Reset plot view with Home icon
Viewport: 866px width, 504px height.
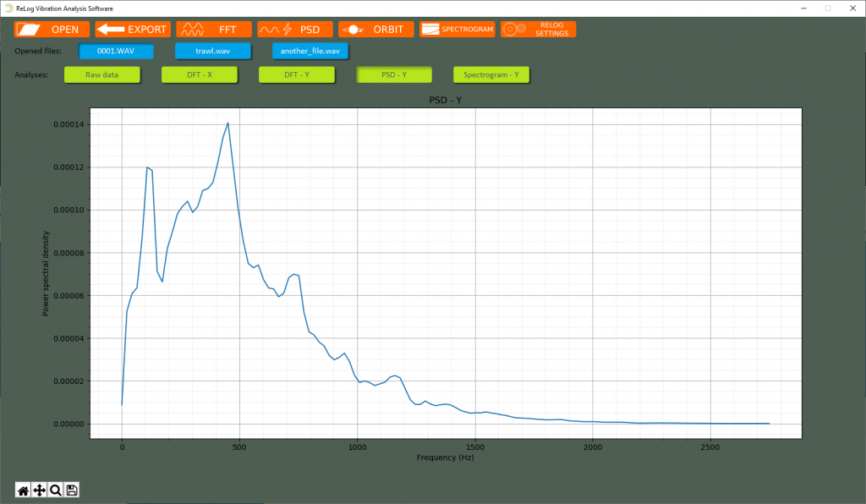pos(23,490)
